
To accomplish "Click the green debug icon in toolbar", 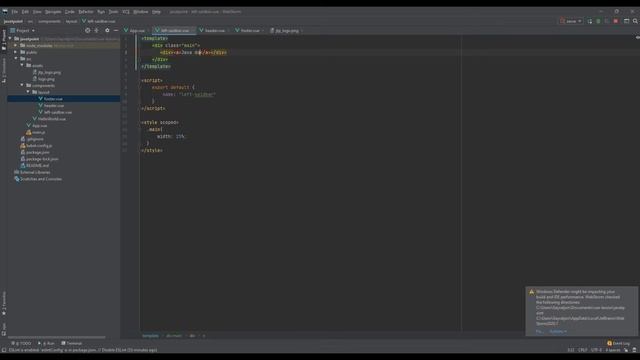I will 598,21.
